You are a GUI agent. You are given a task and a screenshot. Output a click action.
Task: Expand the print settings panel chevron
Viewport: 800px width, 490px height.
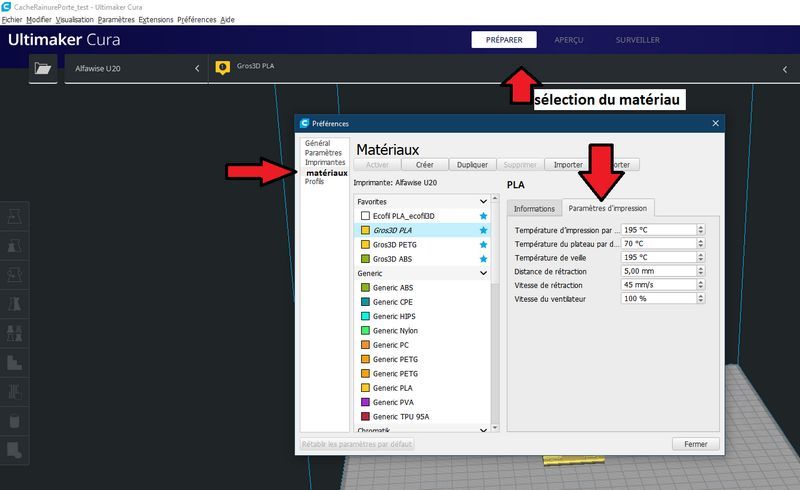(785, 69)
